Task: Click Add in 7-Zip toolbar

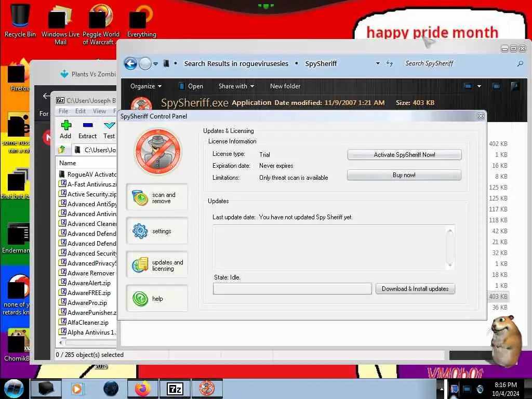Action: pos(65,129)
